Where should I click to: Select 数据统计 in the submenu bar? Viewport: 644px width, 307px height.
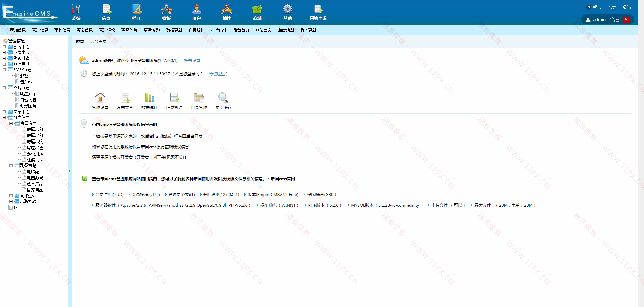[x=196, y=30]
